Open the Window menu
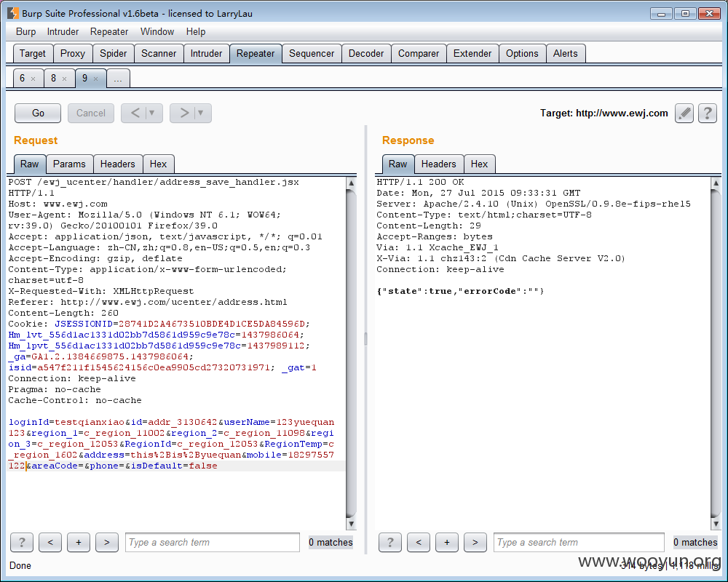This screenshot has height=582, width=728. [157, 31]
